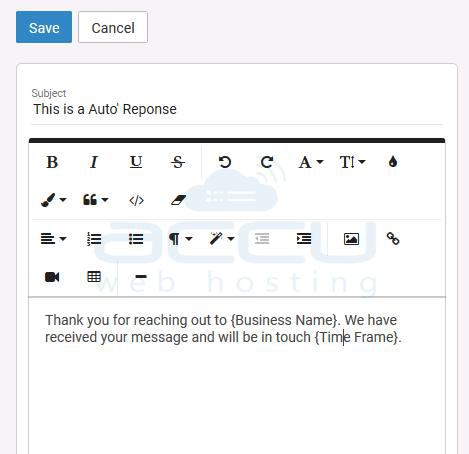Toggle underline formatting
The image size is (469, 454).
pos(136,162)
